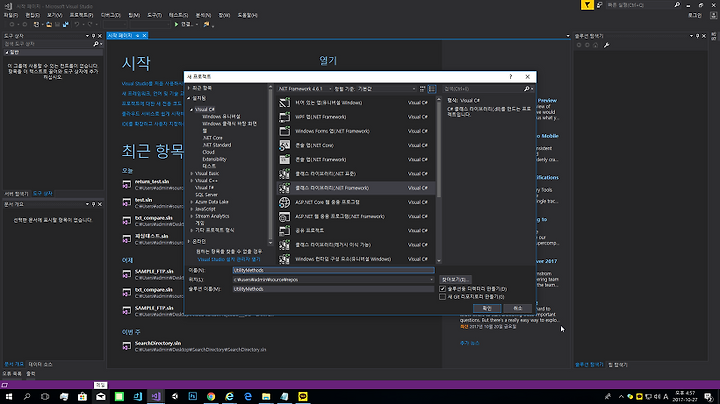Choose the Console App (.NET Core) template
Image resolution: width=720 pixels, height=404 pixels.
(356, 146)
